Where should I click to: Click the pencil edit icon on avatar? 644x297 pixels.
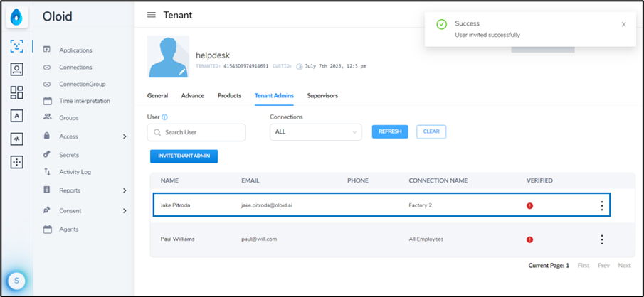182,71
